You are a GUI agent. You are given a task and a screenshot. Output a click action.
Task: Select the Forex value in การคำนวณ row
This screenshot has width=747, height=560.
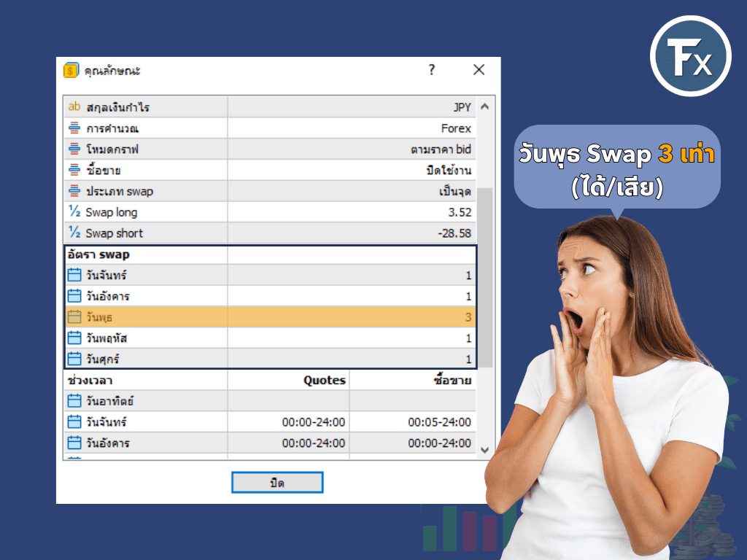point(456,127)
